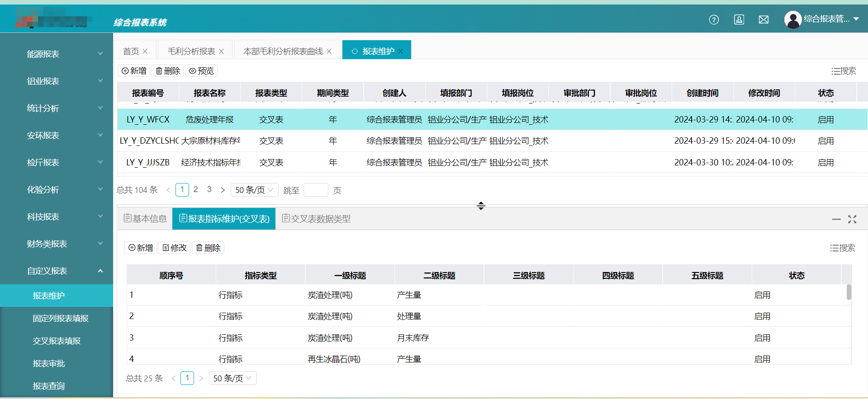Maximize the lower detail panel

point(852,219)
